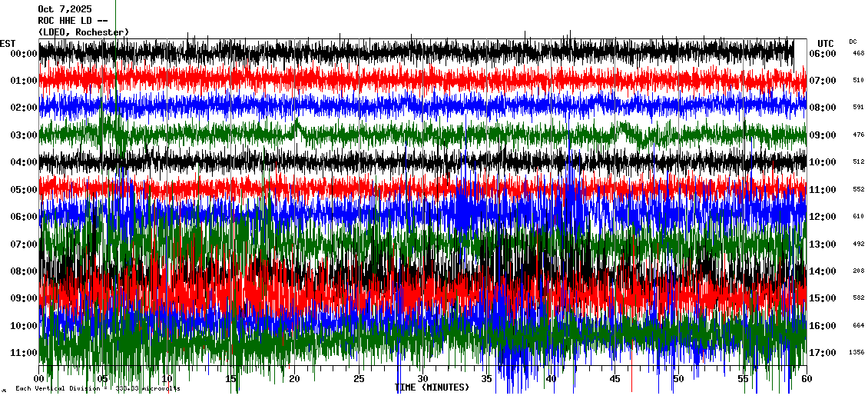The height and width of the screenshot is (399, 868).
Task: Select the 05:00 EST row label
Action: point(23,190)
